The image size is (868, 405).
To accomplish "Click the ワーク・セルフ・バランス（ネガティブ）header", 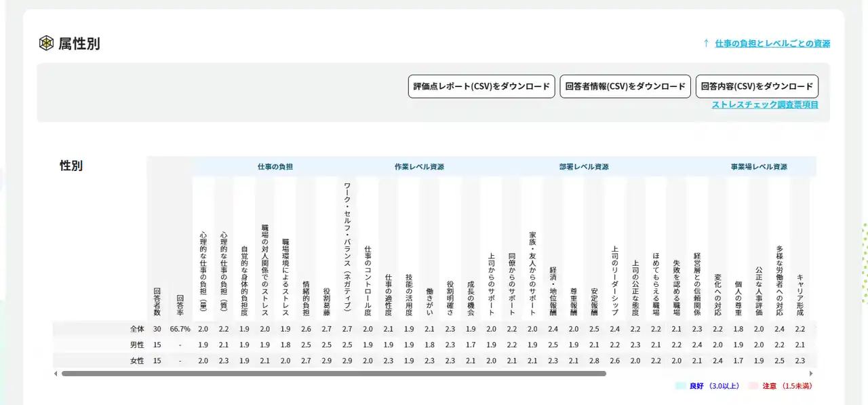I will [x=347, y=248].
